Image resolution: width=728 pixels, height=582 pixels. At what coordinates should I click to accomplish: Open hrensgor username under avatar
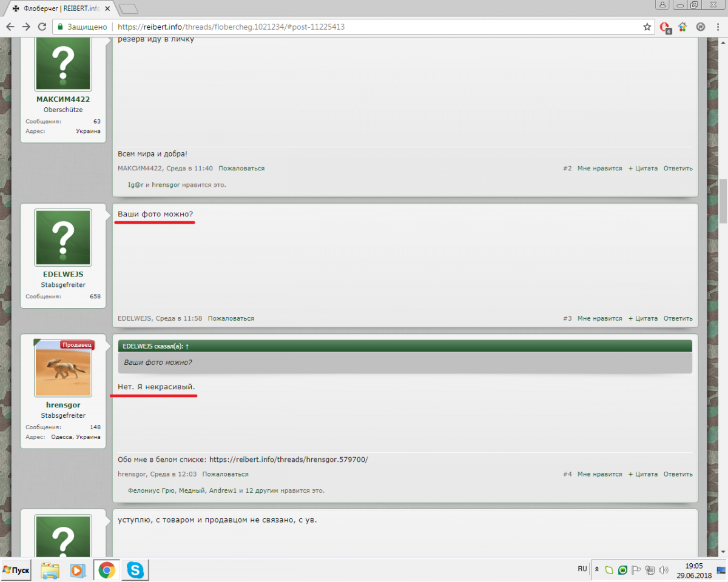point(63,405)
